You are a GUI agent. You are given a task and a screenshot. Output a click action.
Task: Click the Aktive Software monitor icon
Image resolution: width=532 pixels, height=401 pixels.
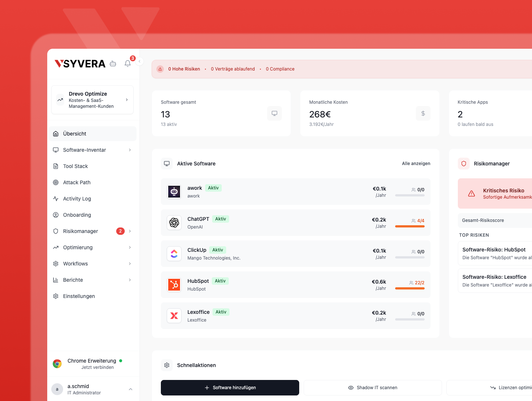tap(167, 164)
